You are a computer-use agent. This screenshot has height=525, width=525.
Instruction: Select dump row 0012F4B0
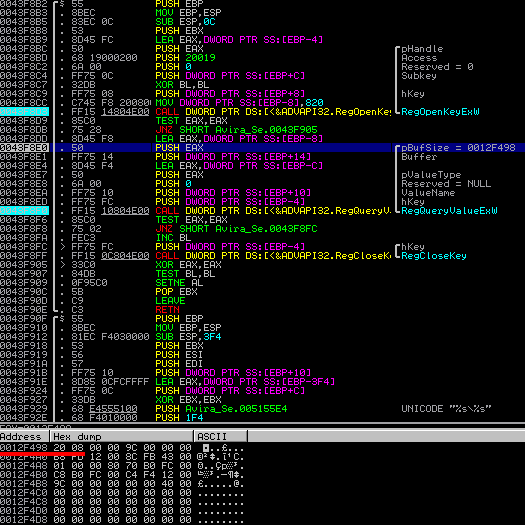click(122, 475)
